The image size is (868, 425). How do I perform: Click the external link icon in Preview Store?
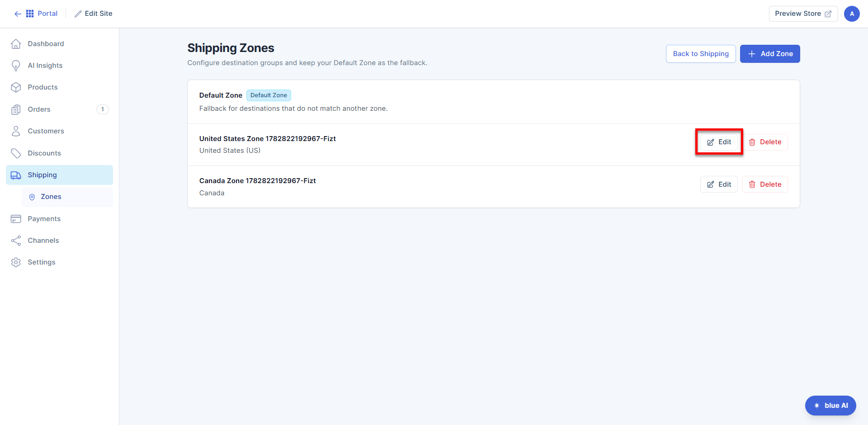click(828, 14)
